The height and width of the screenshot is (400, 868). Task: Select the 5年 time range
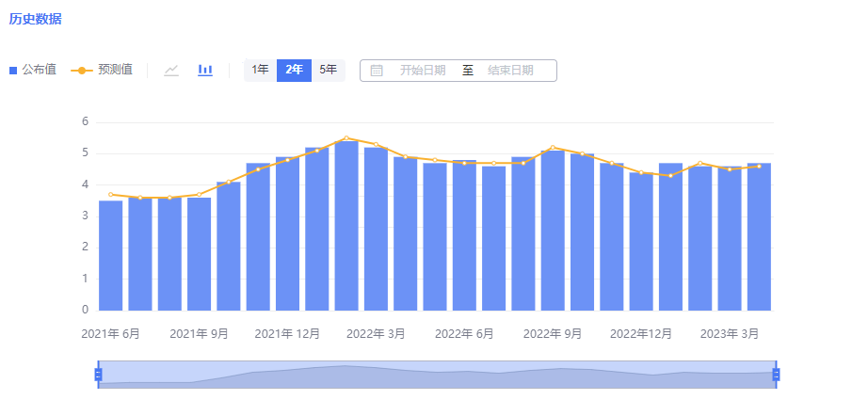pyautogui.click(x=328, y=70)
